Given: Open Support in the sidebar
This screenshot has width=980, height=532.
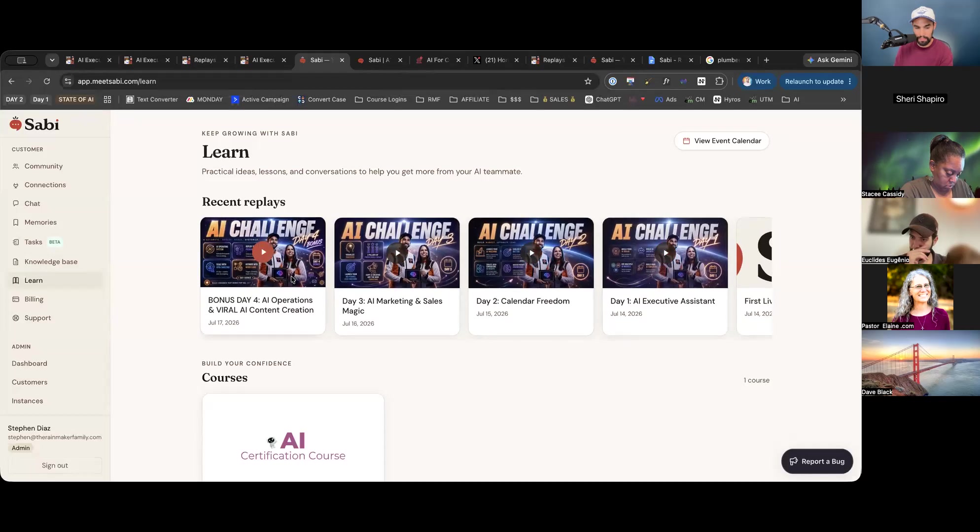Looking at the screenshot, I should (x=55, y=318).
